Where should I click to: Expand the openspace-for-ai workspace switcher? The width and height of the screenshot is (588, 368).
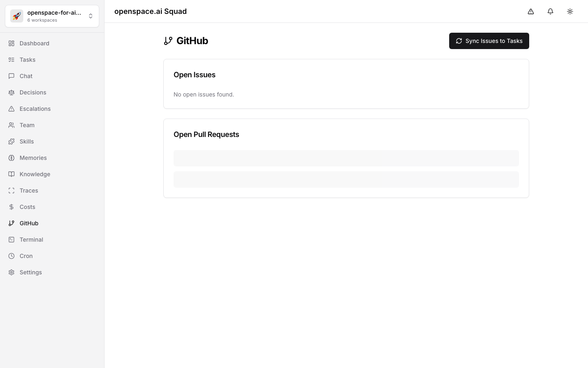coord(52,16)
